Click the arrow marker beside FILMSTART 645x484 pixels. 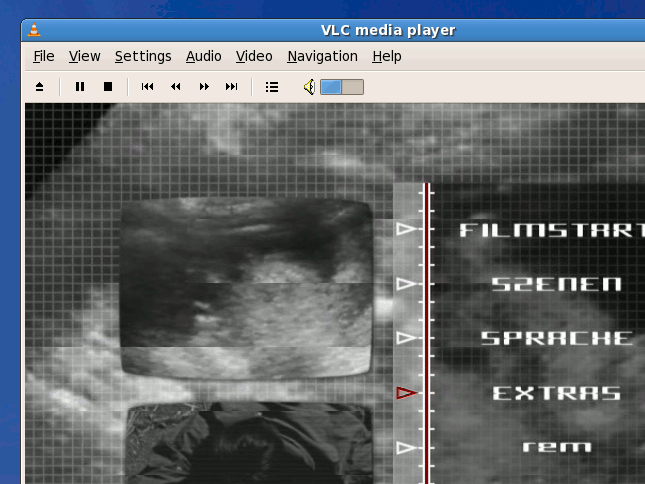tap(406, 229)
